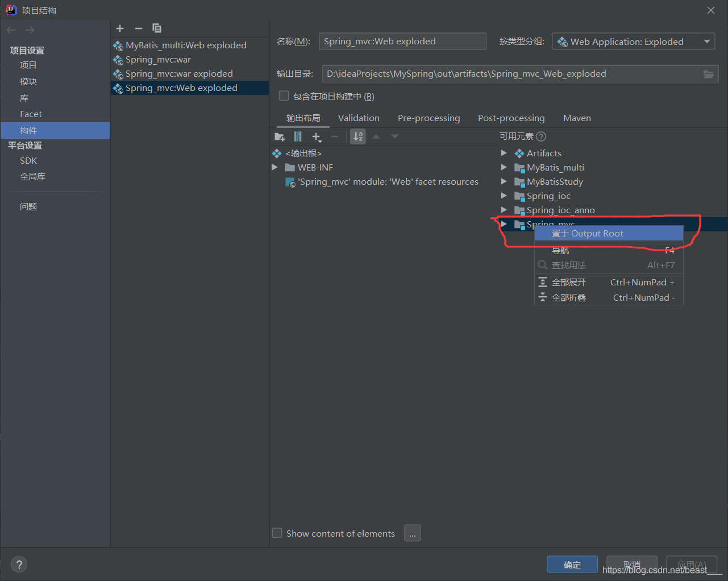Screen dimensions: 728x581
Task: Click the output root node icon
Action: click(277, 153)
